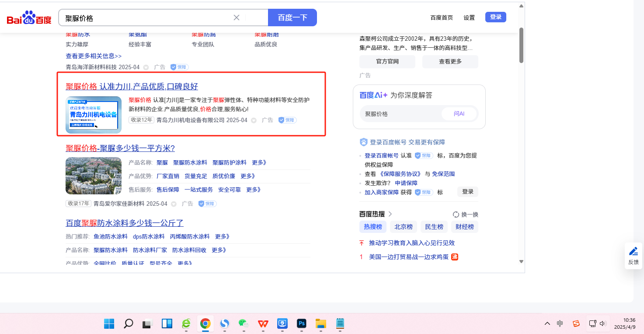The height and width of the screenshot is (334, 644).
Task: Open WPS Office from the taskbar
Action: [x=263, y=323]
